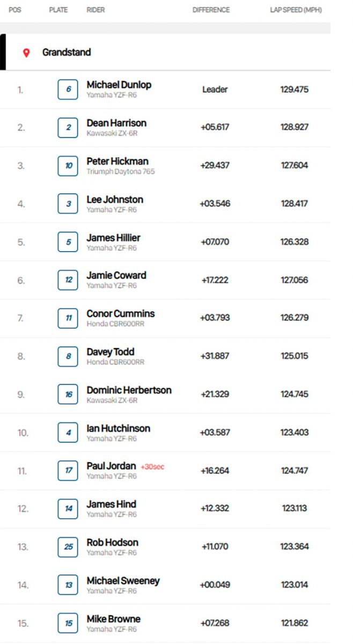
Task: Click the red Grandstand location pin icon
Action: click(x=26, y=53)
